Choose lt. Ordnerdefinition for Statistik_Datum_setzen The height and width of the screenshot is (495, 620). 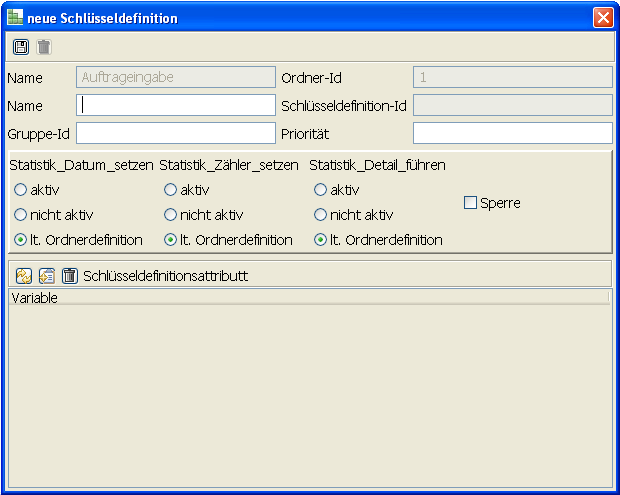(20, 240)
